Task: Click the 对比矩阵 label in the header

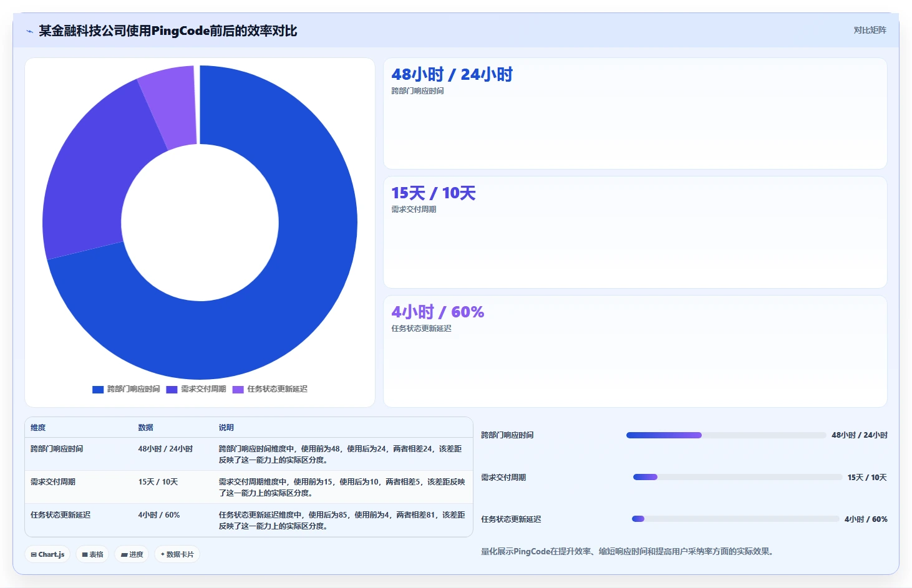Action: tap(870, 31)
